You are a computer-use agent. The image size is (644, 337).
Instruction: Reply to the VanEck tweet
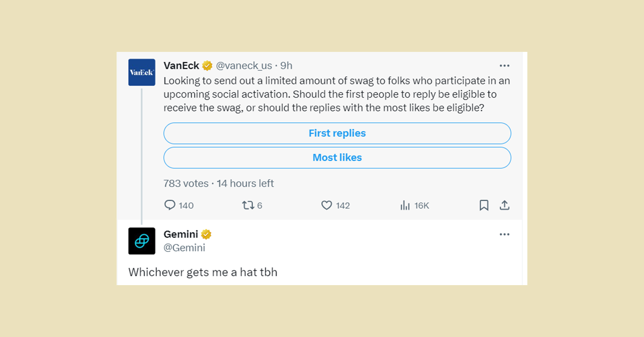(x=170, y=205)
